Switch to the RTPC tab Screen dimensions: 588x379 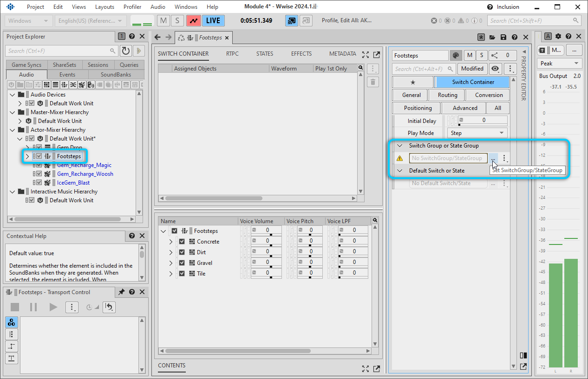tap(232, 54)
